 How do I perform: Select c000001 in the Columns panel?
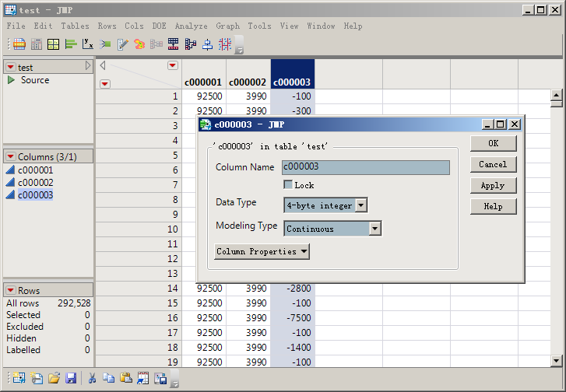[x=35, y=170]
